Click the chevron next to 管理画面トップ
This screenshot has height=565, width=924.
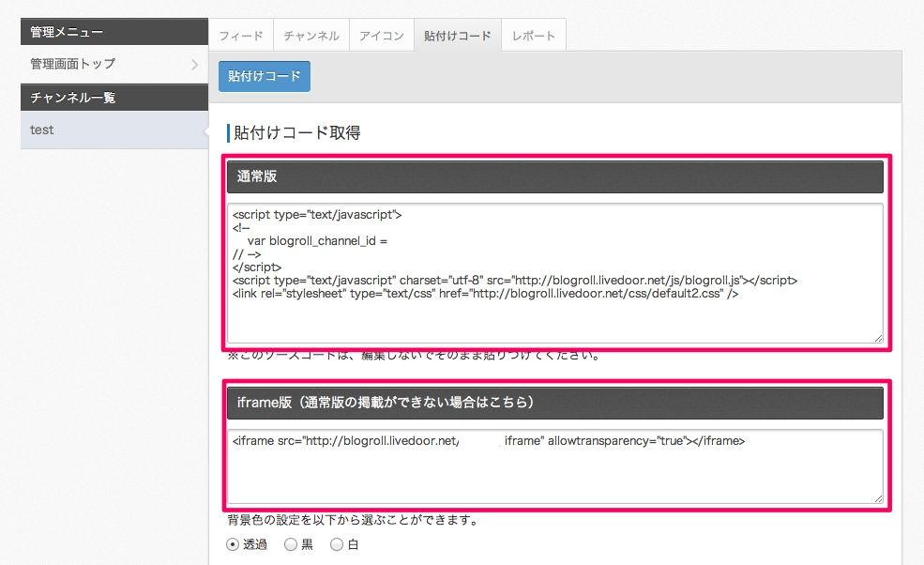[x=194, y=64]
